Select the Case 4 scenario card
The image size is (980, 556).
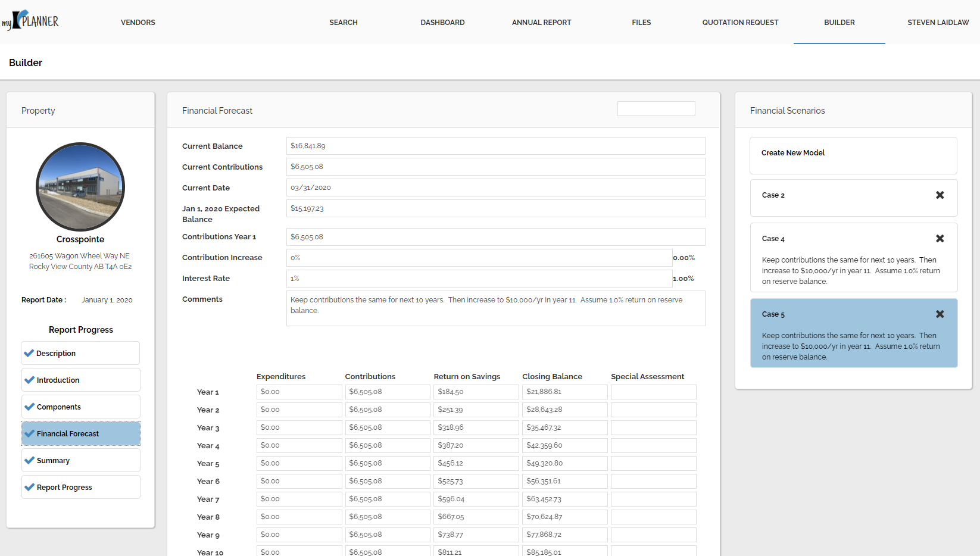pos(854,257)
